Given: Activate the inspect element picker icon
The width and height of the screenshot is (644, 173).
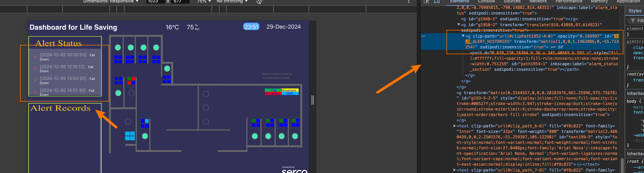Looking at the screenshot, I should click(x=427, y=1).
